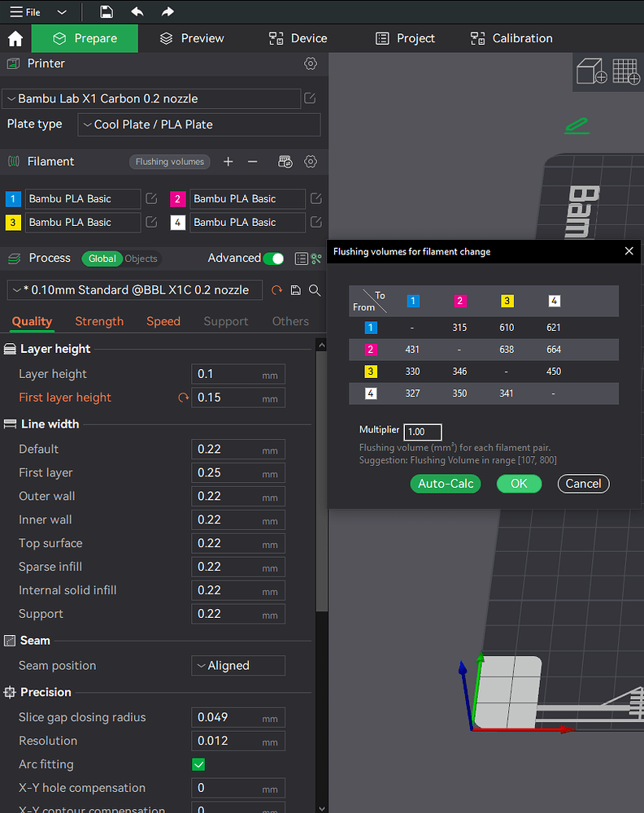Click the Flushing volumes button
The image size is (644, 813).
(x=170, y=162)
